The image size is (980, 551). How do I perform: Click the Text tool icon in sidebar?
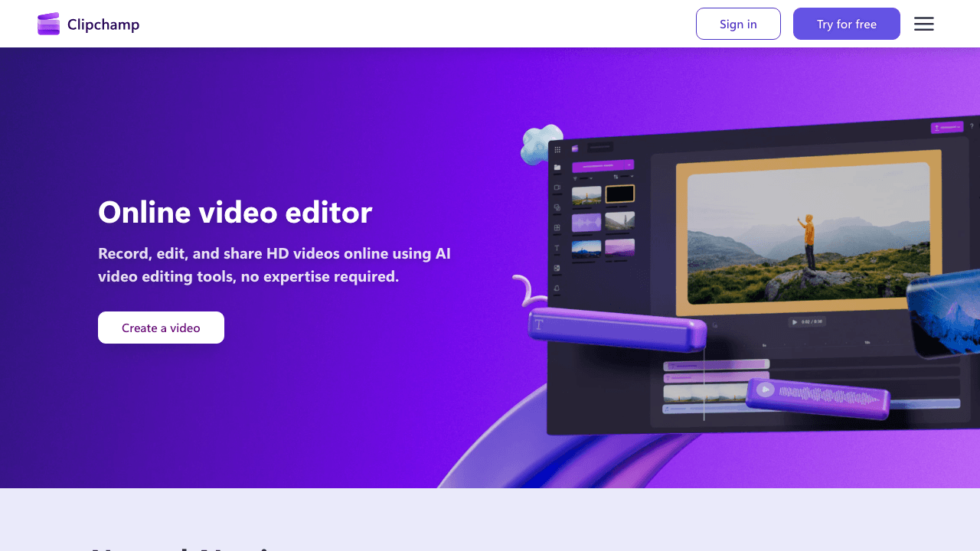(x=557, y=247)
